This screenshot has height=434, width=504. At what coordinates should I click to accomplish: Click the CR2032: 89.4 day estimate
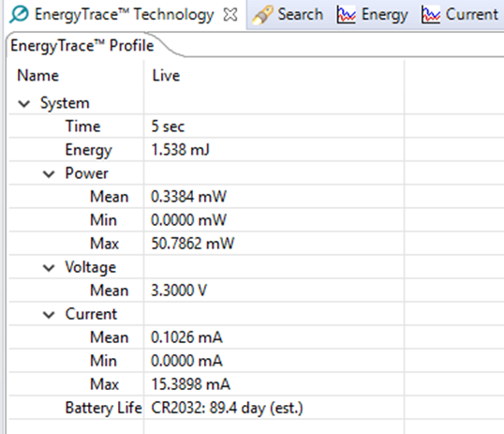[x=227, y=409]
